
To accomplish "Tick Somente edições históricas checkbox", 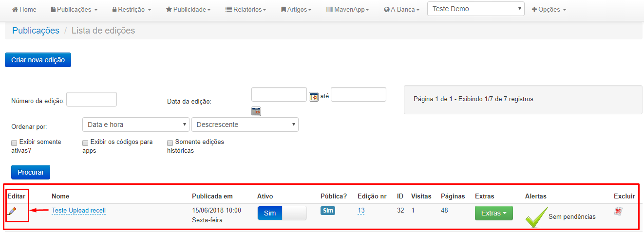I will point(170,143).
